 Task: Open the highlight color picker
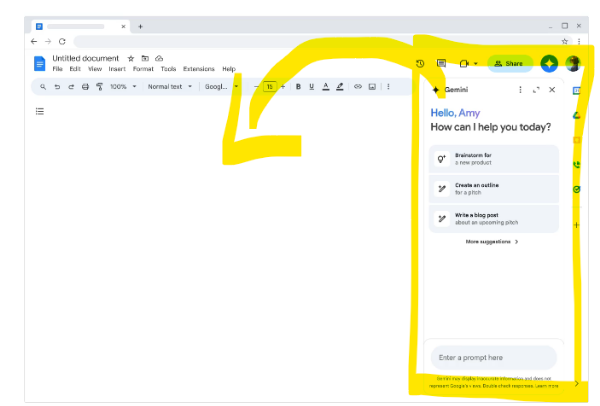[340, 87]
